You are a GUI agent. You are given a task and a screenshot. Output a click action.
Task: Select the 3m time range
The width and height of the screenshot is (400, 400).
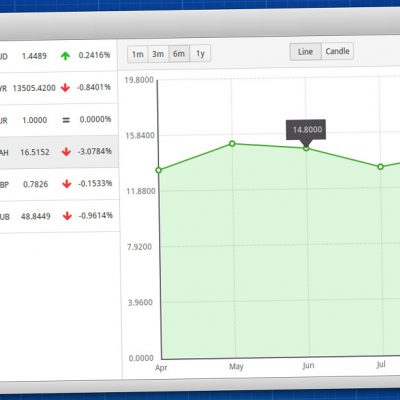click(x=158, y=54)
